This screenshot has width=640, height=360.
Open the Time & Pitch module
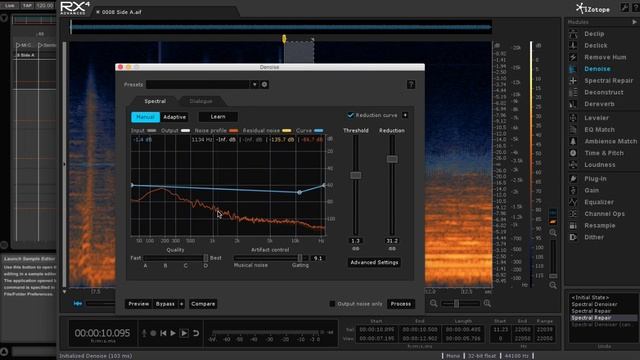click(604, 153)
